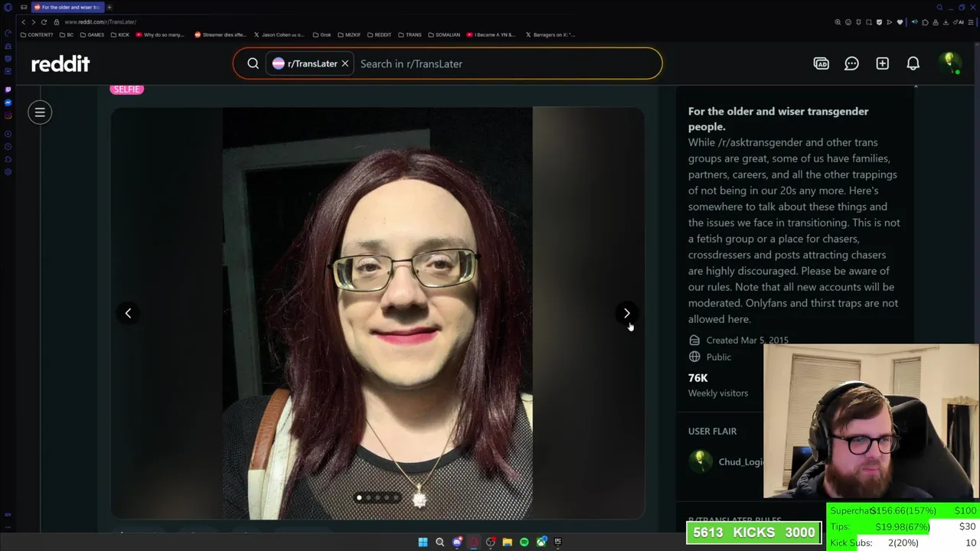Click the browser zoom magnifier toolbar icon

838,22
